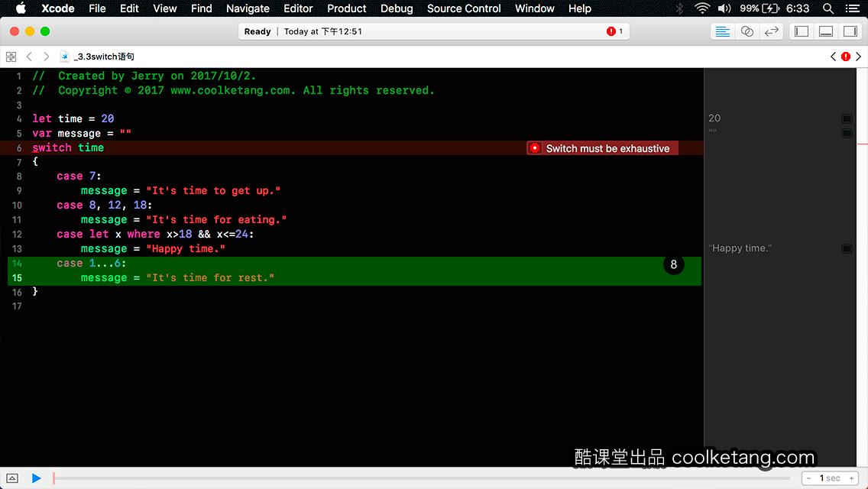The image size is (868, 489).
Task: Click the switch keyword on line 6
Action: coord(51,147)
